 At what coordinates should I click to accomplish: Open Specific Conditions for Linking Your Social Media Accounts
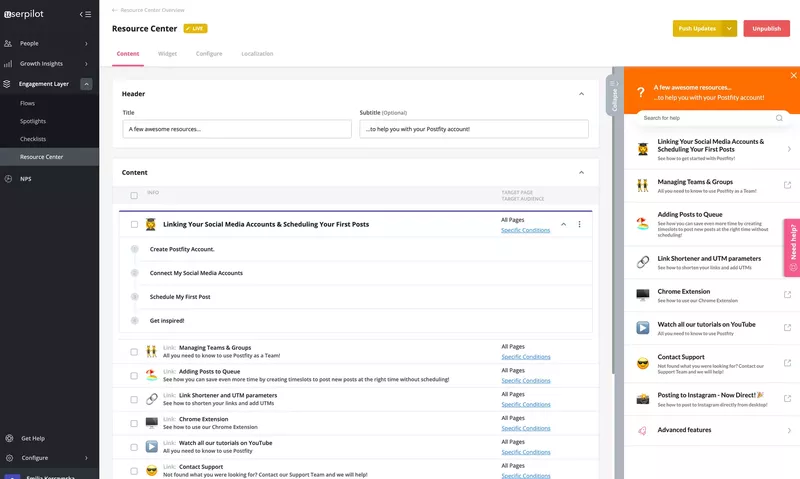(526, 231)
